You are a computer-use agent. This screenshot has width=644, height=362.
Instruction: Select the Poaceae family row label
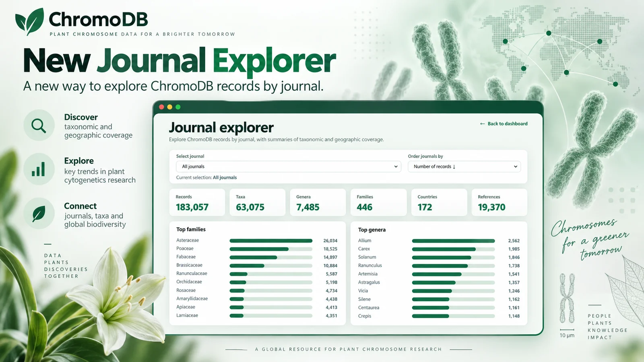(x=185, y=249)
